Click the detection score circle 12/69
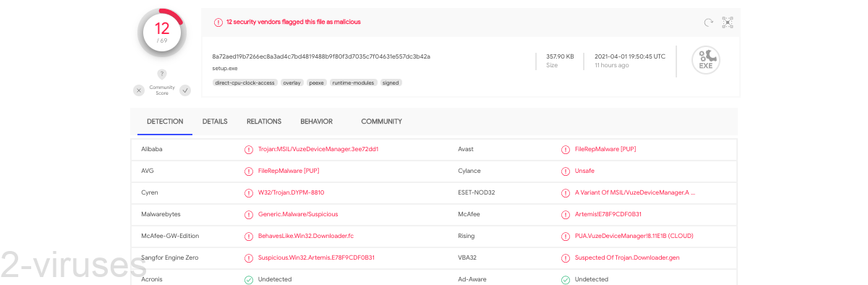 click(x=162, y=33)
